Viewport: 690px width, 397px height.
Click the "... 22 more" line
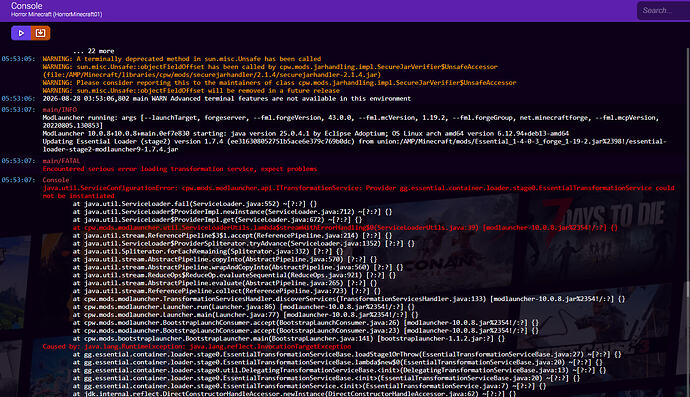[x=94, y=51]
